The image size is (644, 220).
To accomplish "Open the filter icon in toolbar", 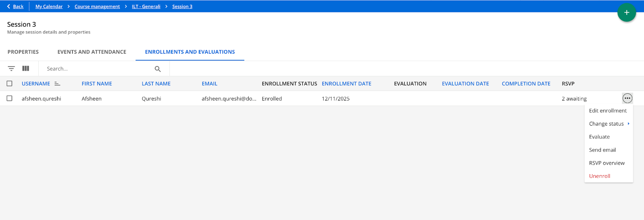I will 11,69.
